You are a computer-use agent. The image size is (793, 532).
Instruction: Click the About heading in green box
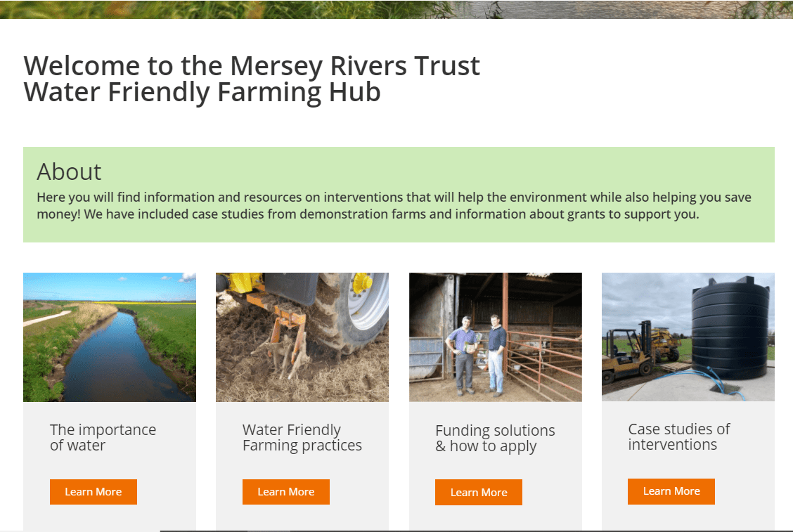pyautogui.click(x=70, y=172)
